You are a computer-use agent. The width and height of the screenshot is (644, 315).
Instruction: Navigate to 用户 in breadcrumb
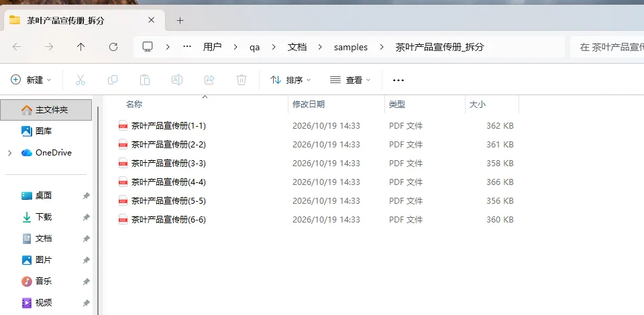[213, 47]
